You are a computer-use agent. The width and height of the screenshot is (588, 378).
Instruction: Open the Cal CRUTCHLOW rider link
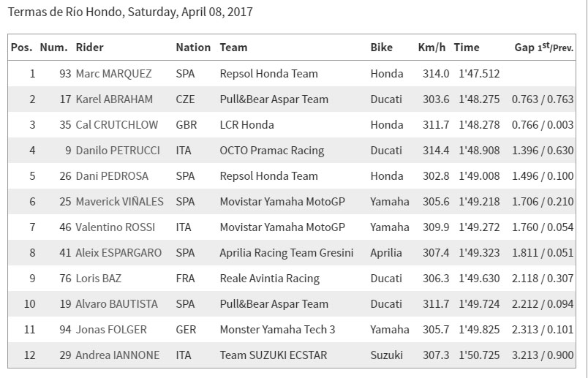(x=116, y=124)
